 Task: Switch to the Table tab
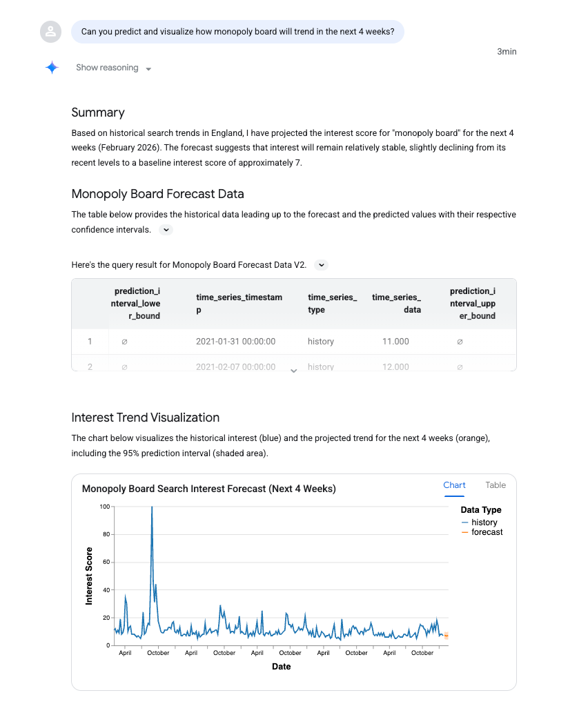496,485
